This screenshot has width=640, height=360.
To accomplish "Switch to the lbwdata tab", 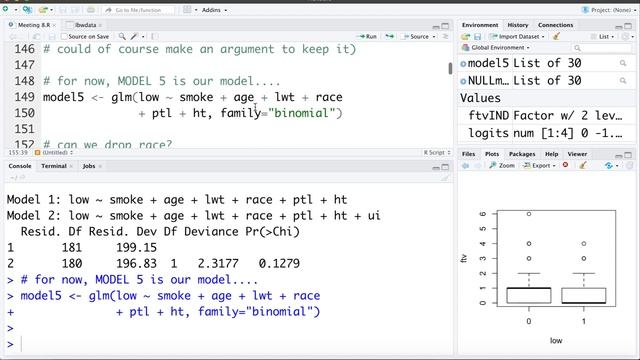I will tap(85, 25).
